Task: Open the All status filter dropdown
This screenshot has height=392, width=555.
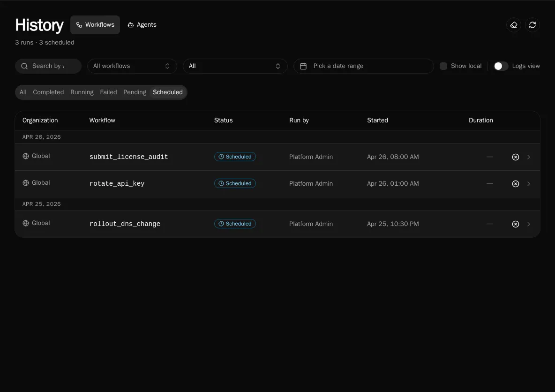Action: 235,66
